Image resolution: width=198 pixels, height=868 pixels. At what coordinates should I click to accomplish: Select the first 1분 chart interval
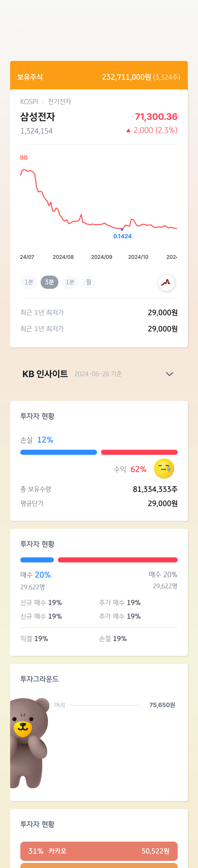(x=29, y=282)
